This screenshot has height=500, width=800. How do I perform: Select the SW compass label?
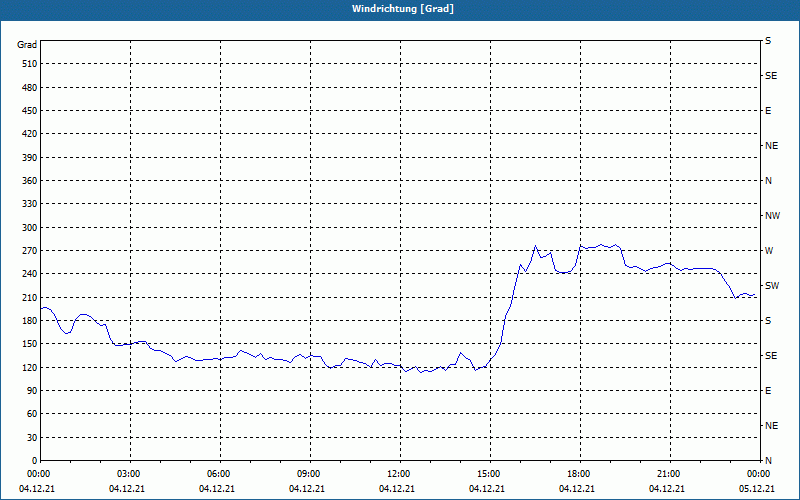tap(772, 286)
